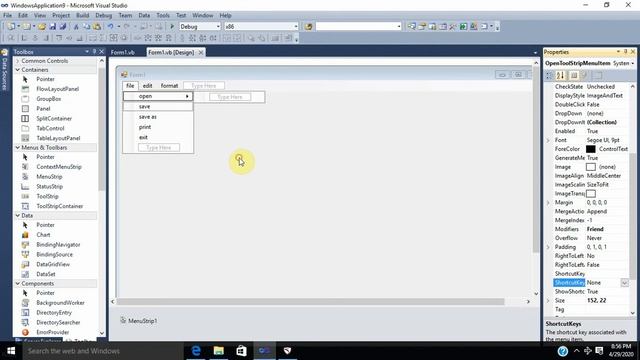
Task: Open the Properties Window toolbar icon
Action: [422, 27]
